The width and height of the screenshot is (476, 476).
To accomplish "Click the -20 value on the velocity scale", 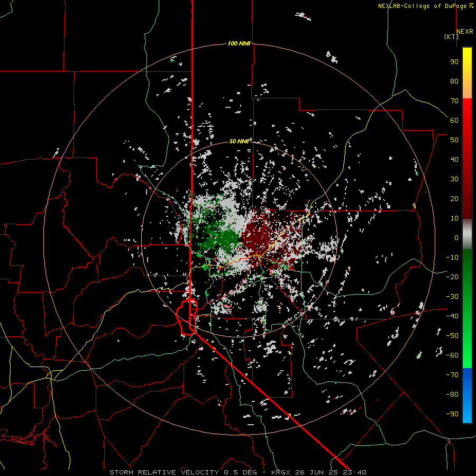I will [x=452, y=277].
